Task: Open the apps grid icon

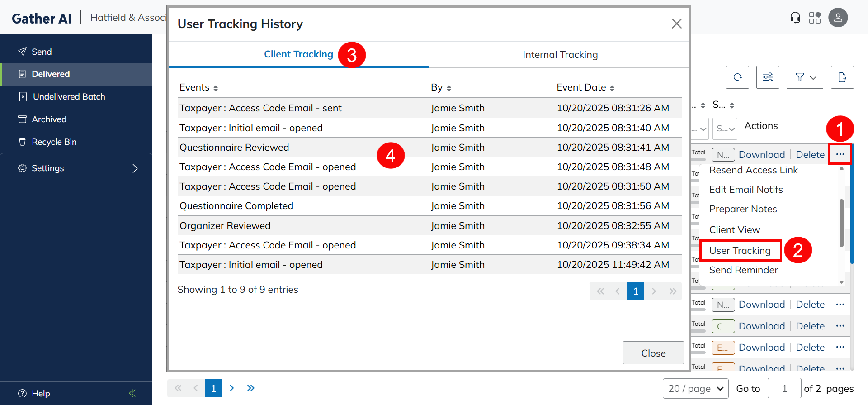Action: (x=815, y=18)
